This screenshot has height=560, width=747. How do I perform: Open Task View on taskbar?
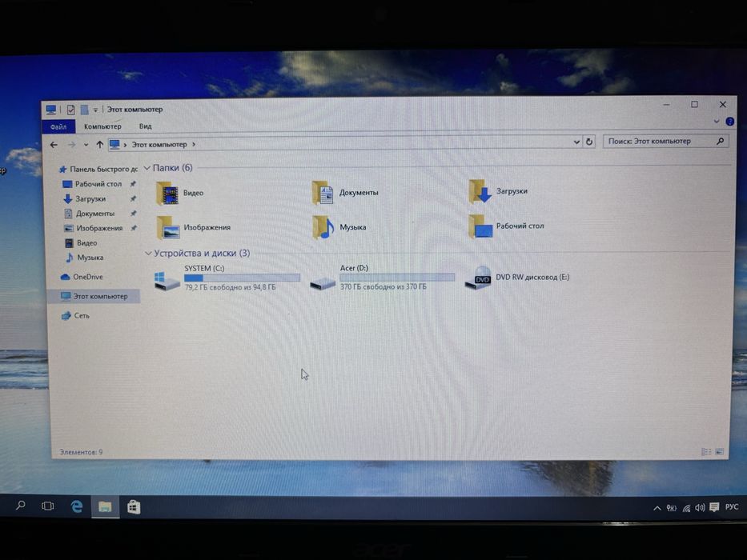pyautogui.click(x=48, y=506)
